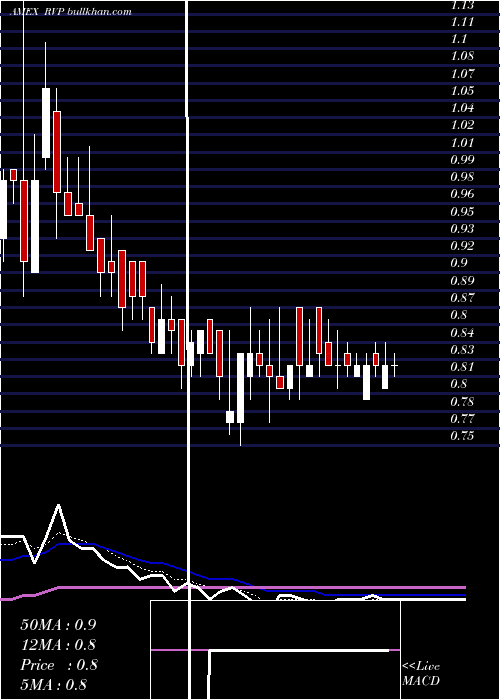Select the 1.04 price axis label
Image resolution: width=500 pixels, height=700 pixels.
coord(462,108)
